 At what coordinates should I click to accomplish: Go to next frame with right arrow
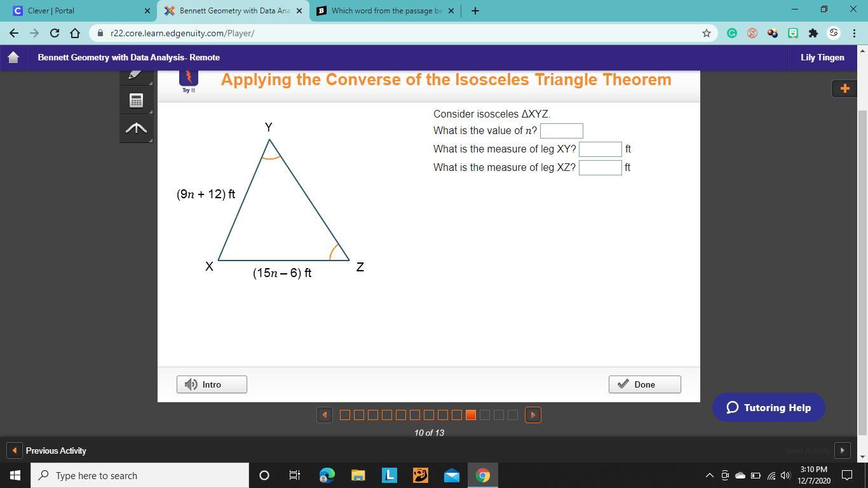coord(533,415)
